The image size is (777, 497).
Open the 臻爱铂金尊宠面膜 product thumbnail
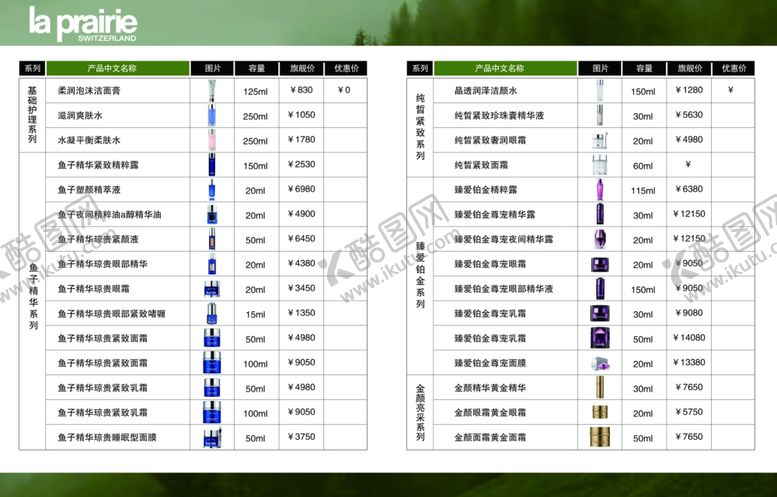coord(599,363)
